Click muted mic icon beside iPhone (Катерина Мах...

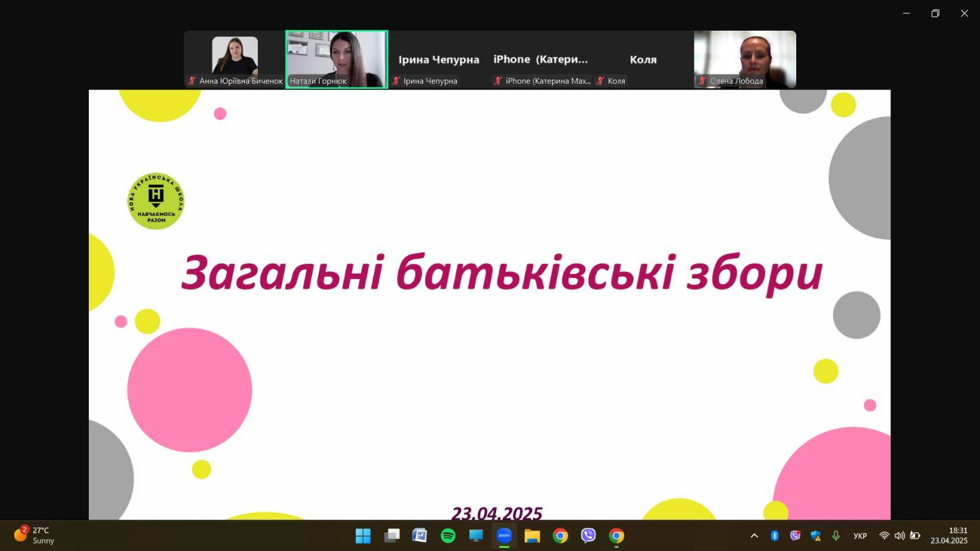(498, 81)
